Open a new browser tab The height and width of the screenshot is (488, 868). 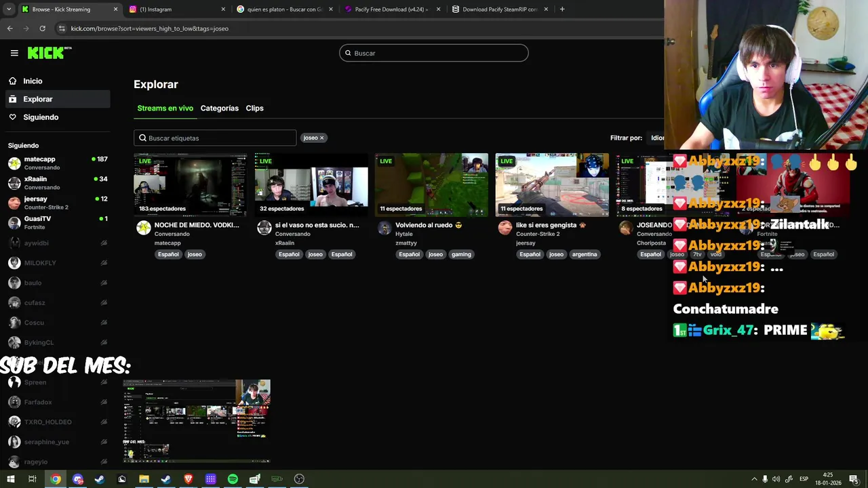(562, 9)
